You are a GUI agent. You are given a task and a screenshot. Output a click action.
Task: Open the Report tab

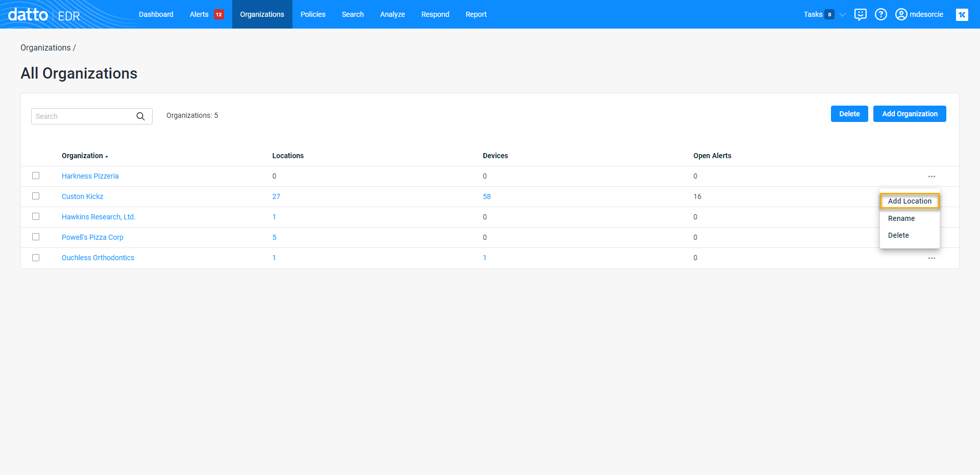(x=476, y=14)
